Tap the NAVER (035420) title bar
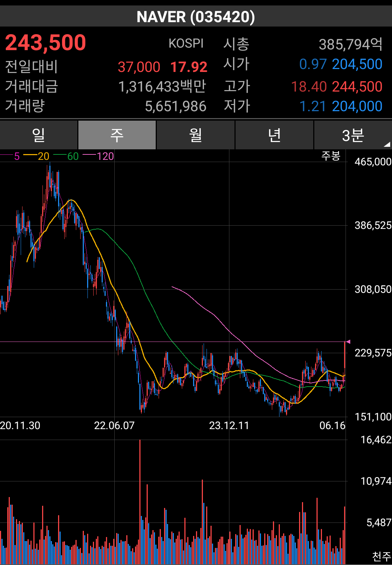 pos(196,17)
